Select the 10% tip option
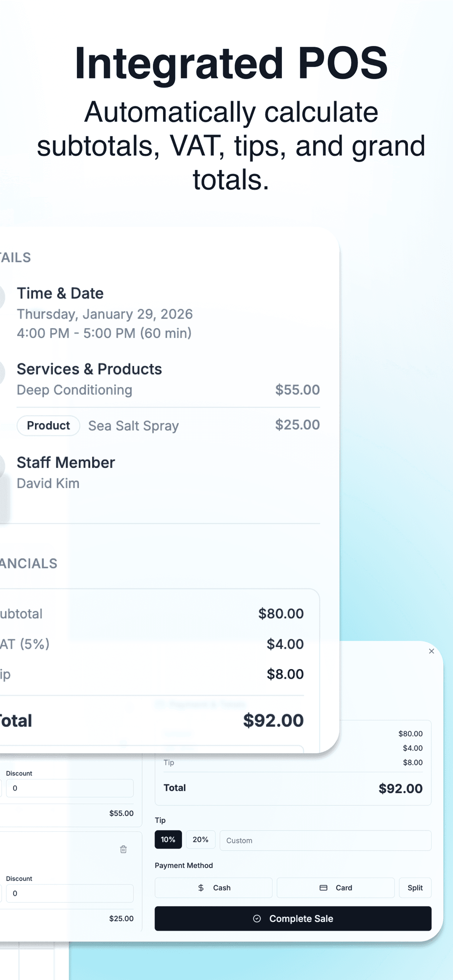453x980 pixels. (168, 840)
